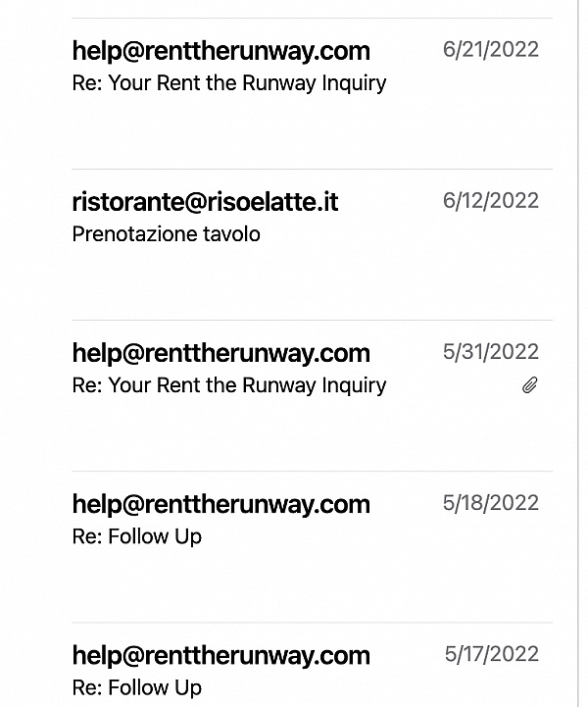Open the 5/31/2022 Rent the Runway sender
Image resolution: width=588 pixels, height=707 pixels.
pyautogui.click(x=220, y=353)
